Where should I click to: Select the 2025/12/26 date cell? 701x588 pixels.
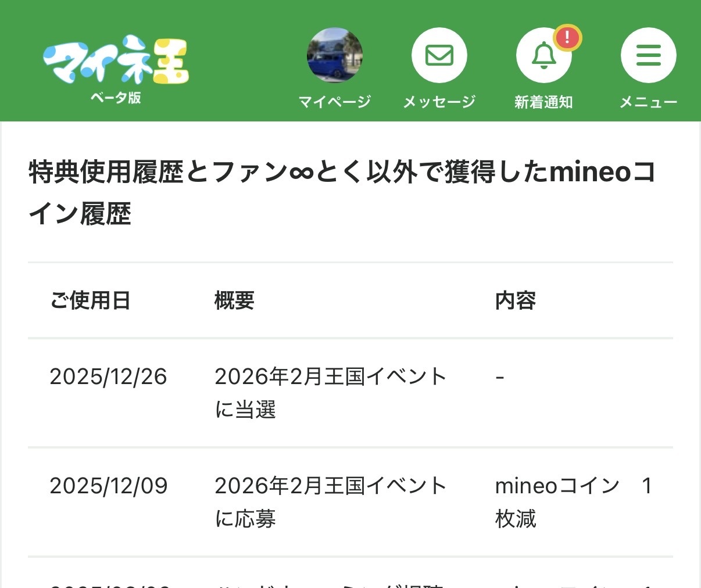pyautogui.click(x=108, y=377)
